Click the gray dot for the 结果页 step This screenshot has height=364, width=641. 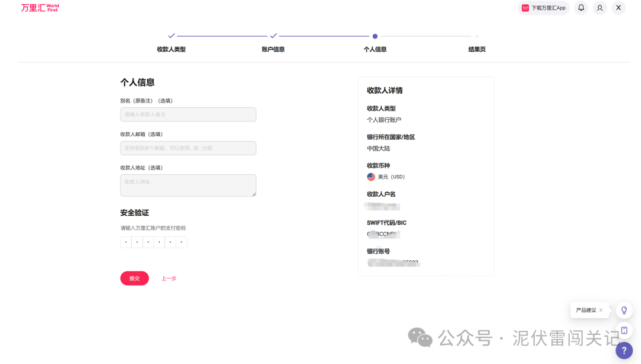point(476,36)
